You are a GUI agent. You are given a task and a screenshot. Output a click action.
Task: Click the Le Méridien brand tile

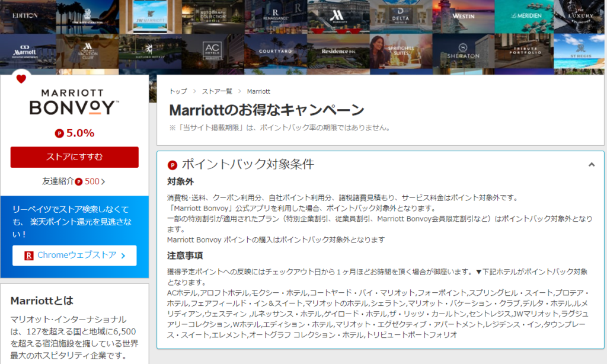(524, 17)
